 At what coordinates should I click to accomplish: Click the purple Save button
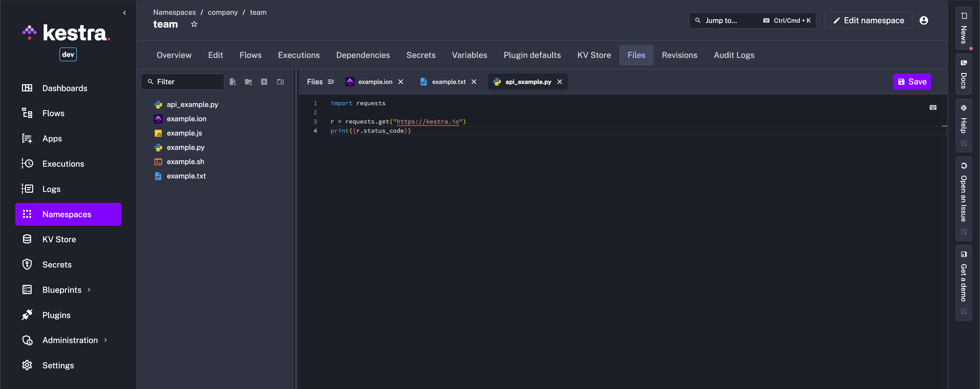click(912, 82)
